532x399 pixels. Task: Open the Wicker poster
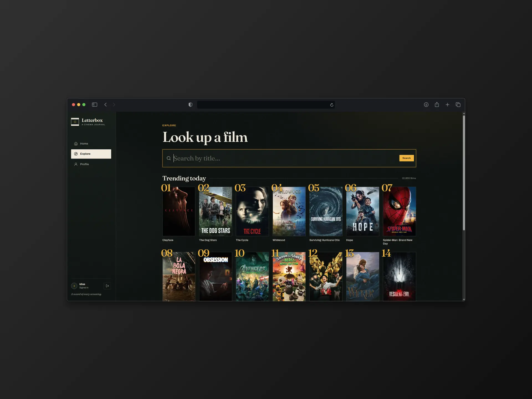pyautogui.click(x=362, y=276)
